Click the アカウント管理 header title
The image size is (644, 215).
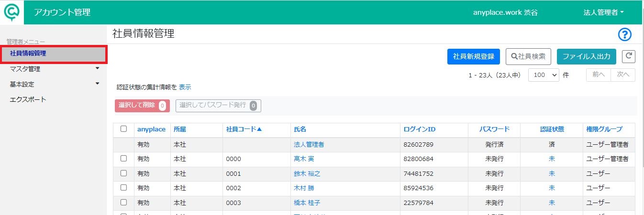coord(62,12)
